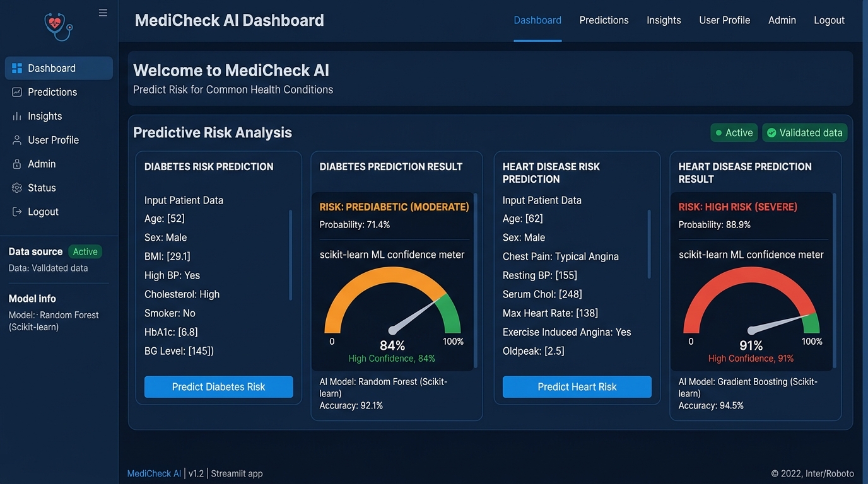Screen dimensions: 868x484
Task: Open the MediCheck AI footer link
Action: (x=154, y=473)
